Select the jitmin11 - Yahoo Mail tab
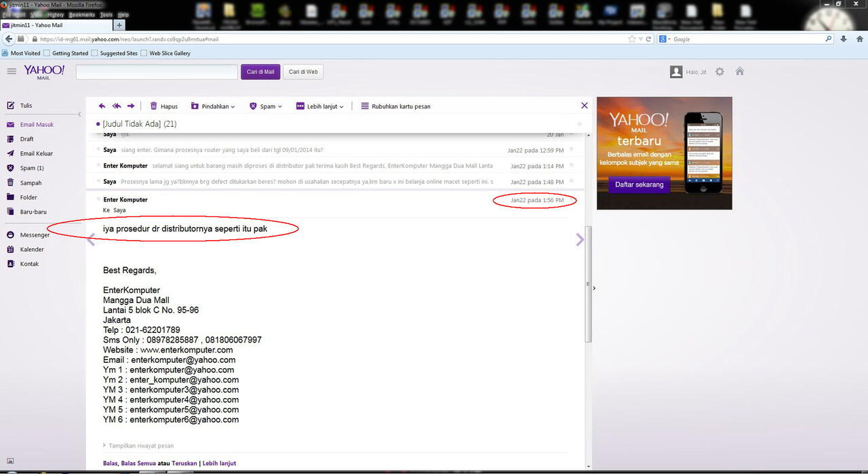The image size is (868, 474). pos(56,25)
